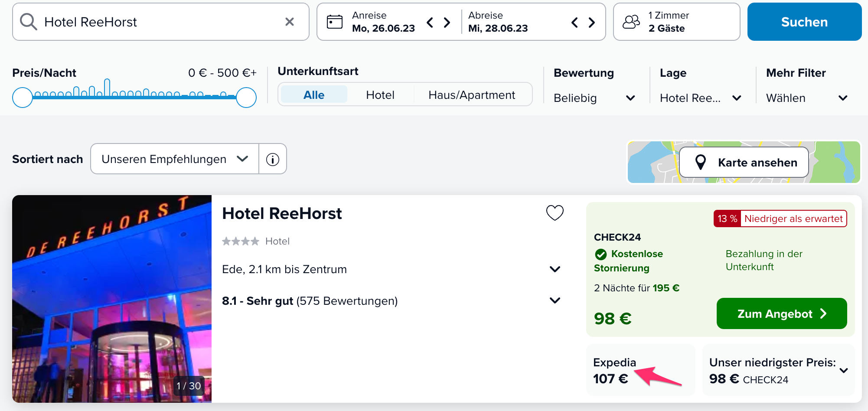The height and width of the screenshot is (411, 868).
Task: Click the right handle of the price slider
Action: click(x=246, y=98)
